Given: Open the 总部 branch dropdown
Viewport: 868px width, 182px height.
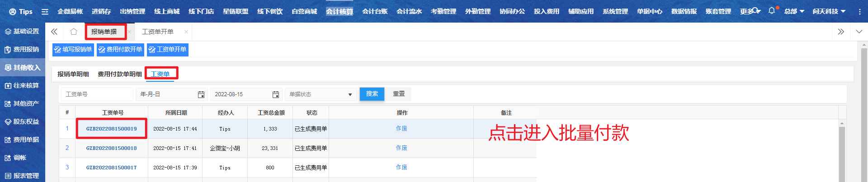Looking at the screenshot, I should 794,11.
